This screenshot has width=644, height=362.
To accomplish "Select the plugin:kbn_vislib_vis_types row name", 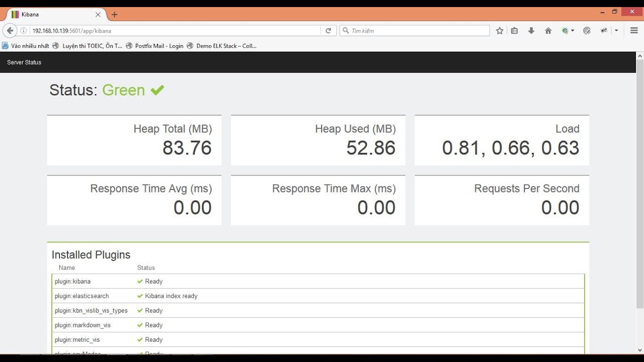I will point(91,311).
